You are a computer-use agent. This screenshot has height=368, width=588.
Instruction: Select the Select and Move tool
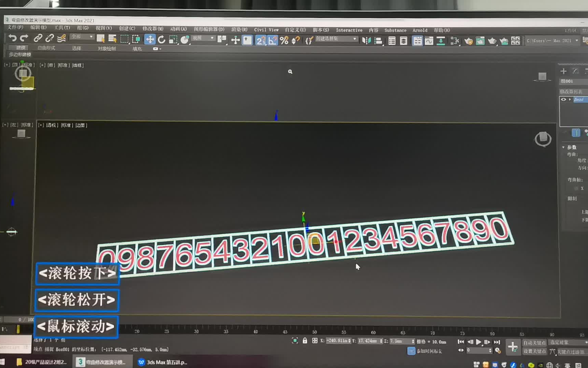150,40
